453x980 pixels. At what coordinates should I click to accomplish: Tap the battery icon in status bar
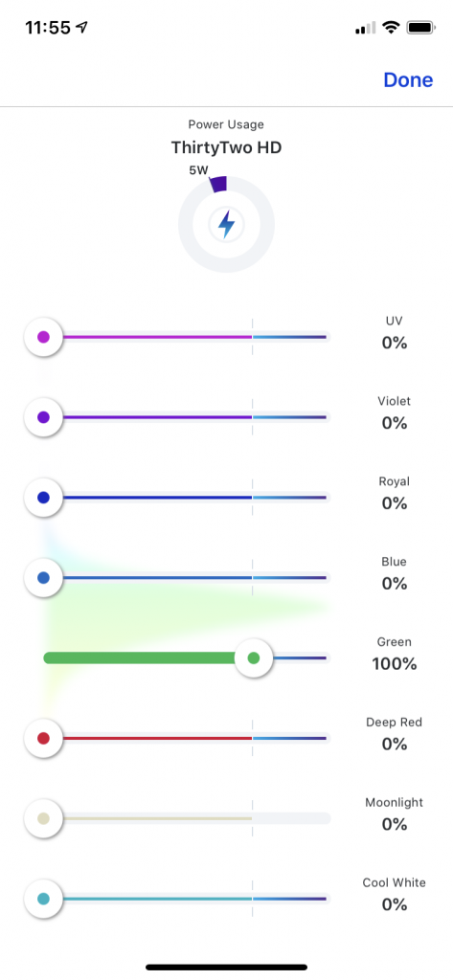[x=421, y=28]
